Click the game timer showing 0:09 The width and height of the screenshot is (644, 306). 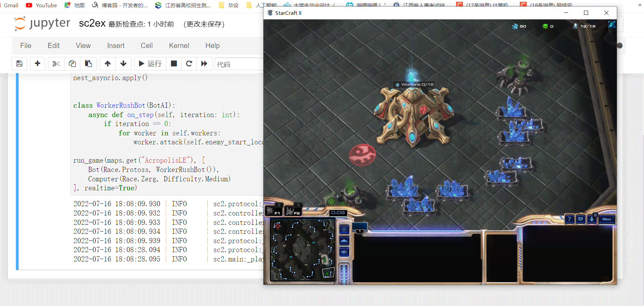[x=338, y=213]
